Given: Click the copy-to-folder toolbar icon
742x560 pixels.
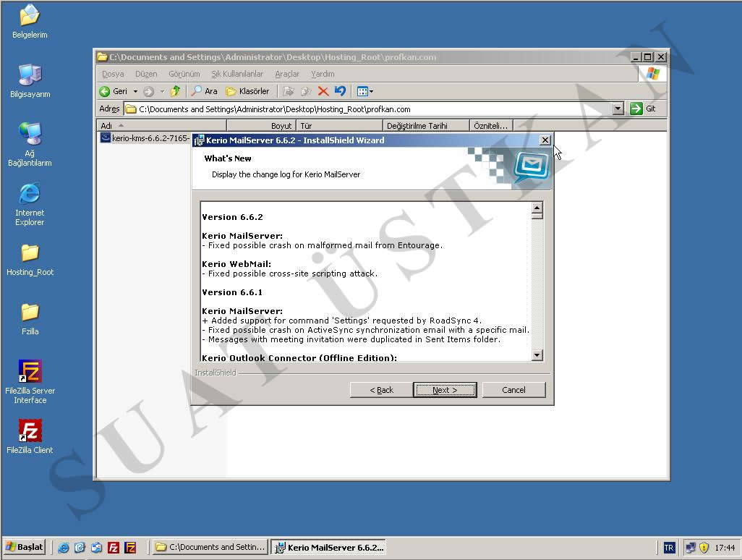Looking at the screenshot, I should point(306,91).
